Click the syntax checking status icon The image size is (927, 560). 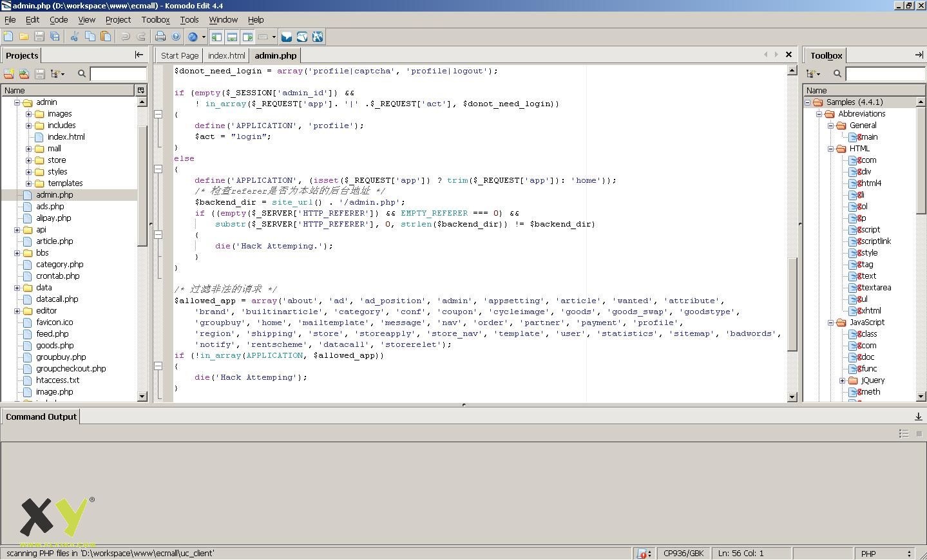point(642,554)
